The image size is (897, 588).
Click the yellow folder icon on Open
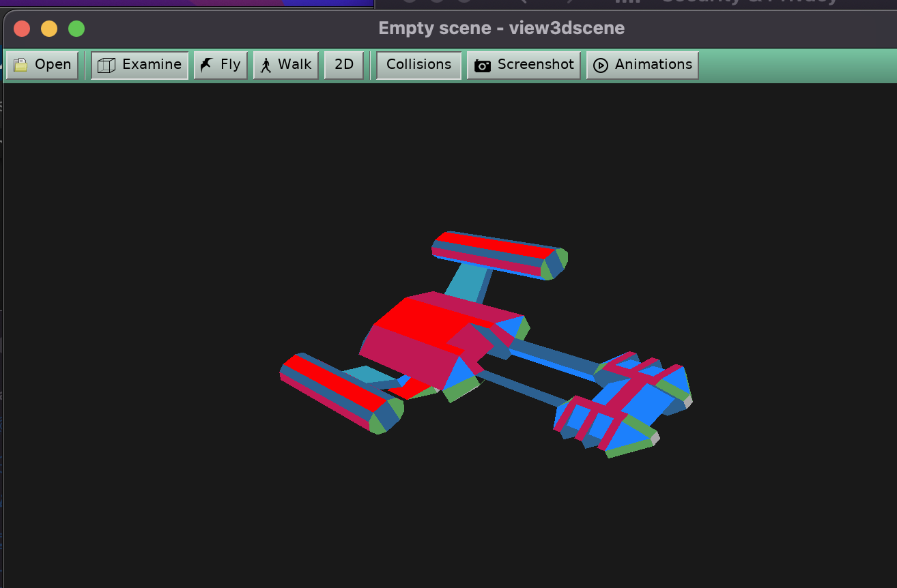click(20, 65)
